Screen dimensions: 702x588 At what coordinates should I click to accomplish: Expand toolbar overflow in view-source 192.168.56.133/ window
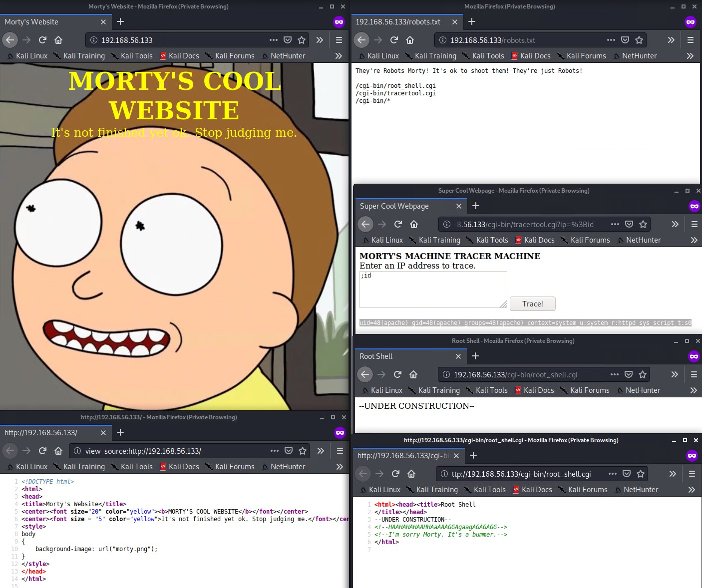click(x=321, y=451)
